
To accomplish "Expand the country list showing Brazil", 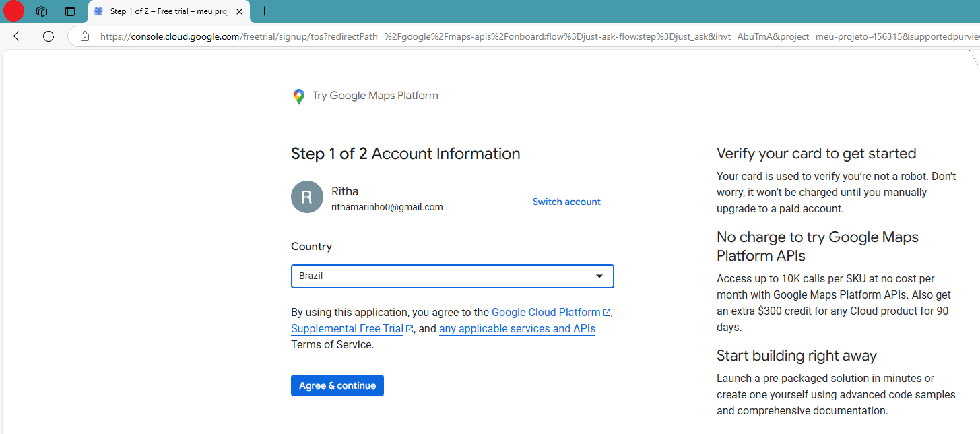I will coord(452,276).
